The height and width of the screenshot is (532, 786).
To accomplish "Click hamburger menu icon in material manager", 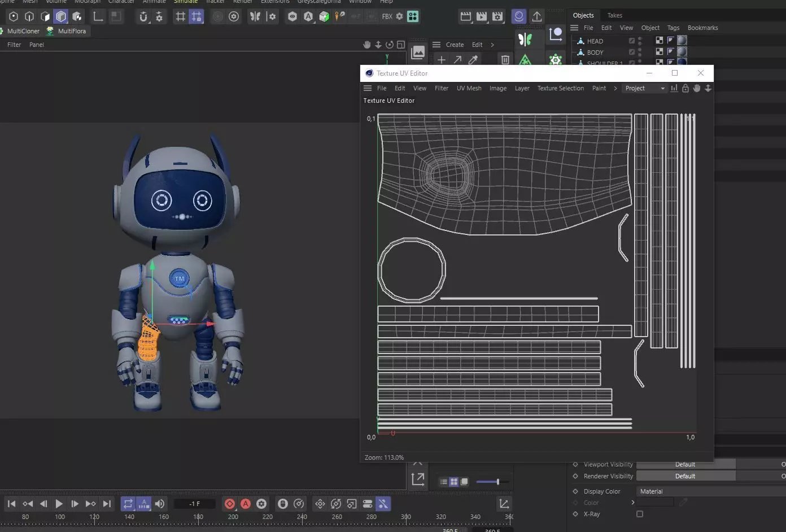I will tap(436, 45).
